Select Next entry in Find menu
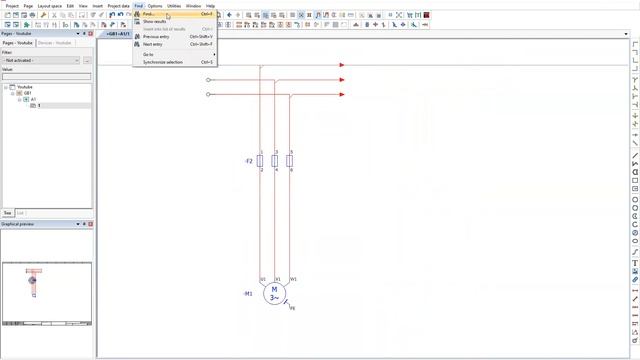The width and height of the screenshot is (640, 360). click(x=175, y=44)
